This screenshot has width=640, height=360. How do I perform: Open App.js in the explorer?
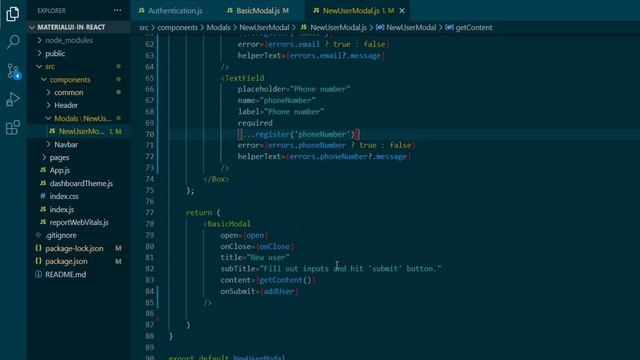click(x=60, y=170)
